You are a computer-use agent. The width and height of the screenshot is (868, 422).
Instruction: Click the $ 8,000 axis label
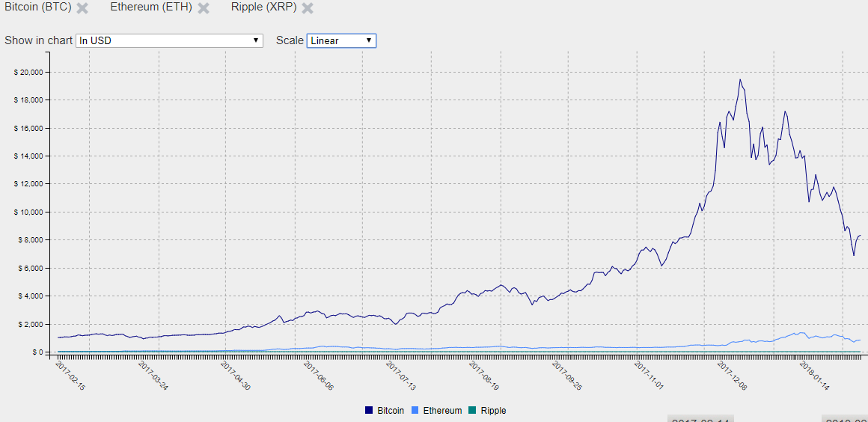30,239
